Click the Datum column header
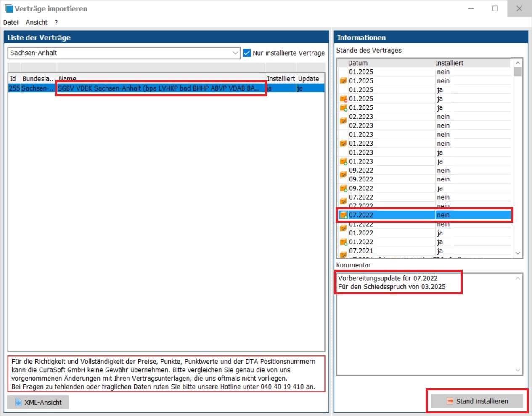The height and width of the screenshot is (416, 532). click(358, 63)
